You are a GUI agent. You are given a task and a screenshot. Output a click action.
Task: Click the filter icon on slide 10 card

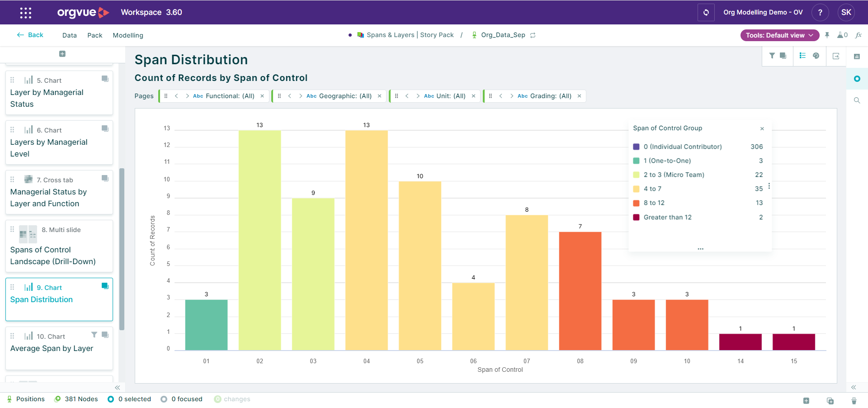point(94,335)
